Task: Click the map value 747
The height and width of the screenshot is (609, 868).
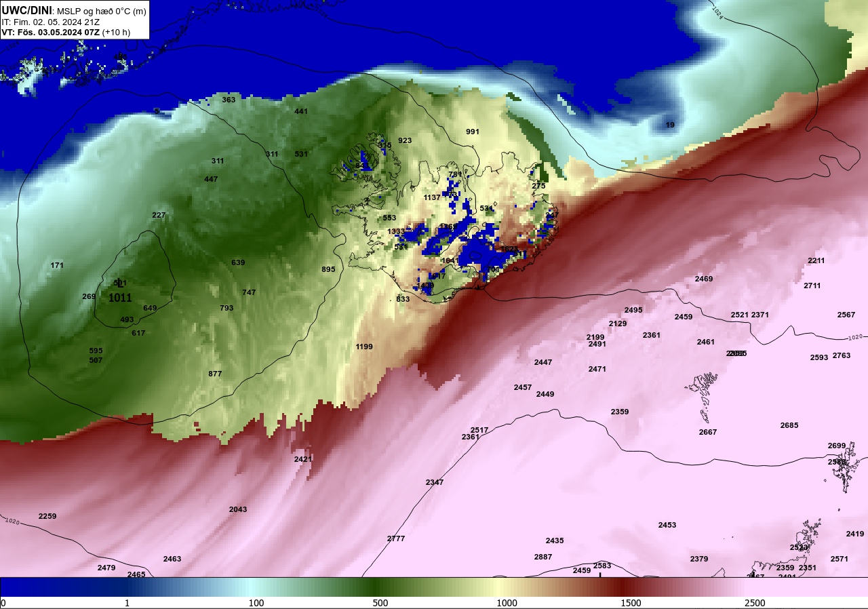Action: [249, 292]
